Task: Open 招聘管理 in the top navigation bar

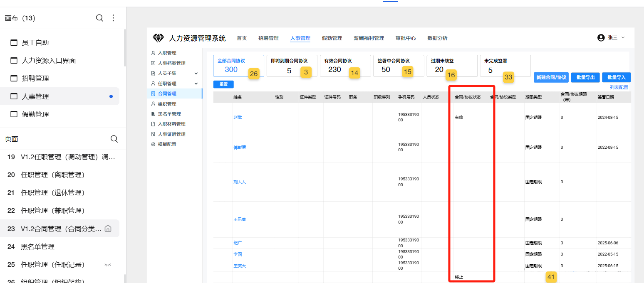Action: [x=268, y=38]
